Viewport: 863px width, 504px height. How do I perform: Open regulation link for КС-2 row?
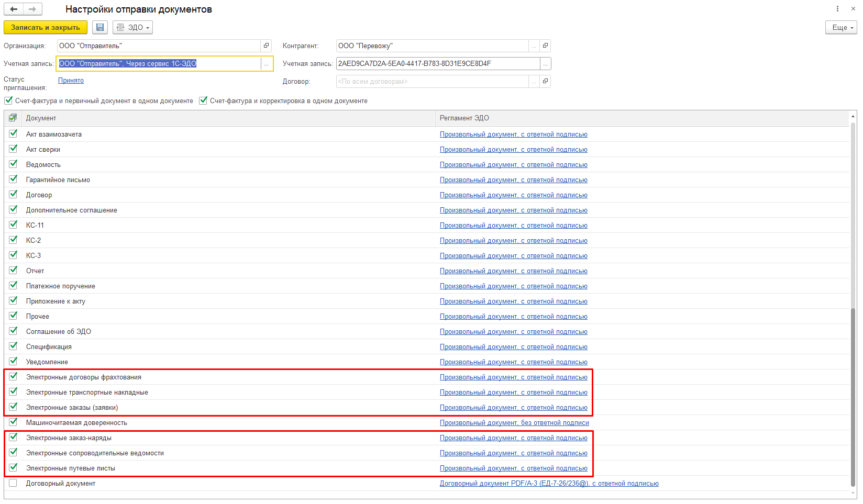point(513,241)
